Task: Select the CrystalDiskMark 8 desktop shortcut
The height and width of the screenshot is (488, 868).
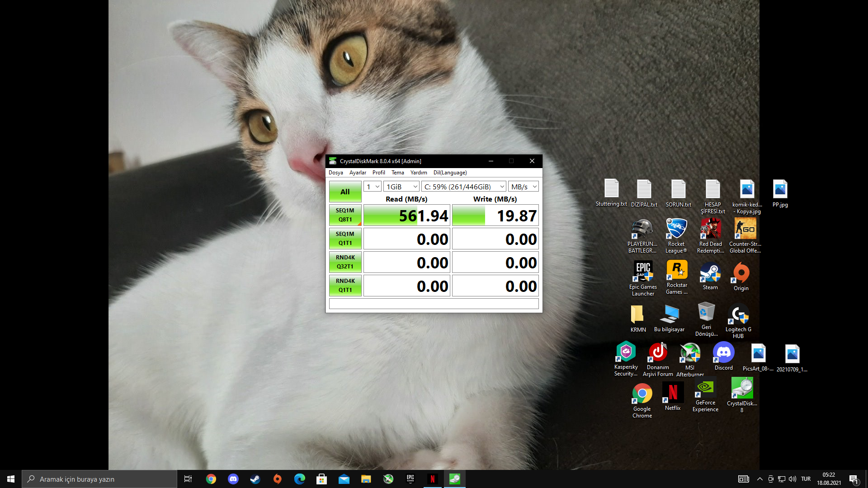Action: click(742, 395)
